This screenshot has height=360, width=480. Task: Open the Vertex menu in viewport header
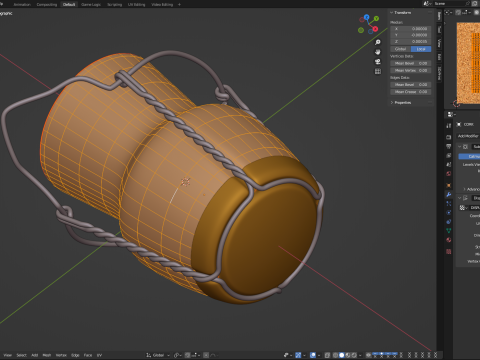coord(61,355)
